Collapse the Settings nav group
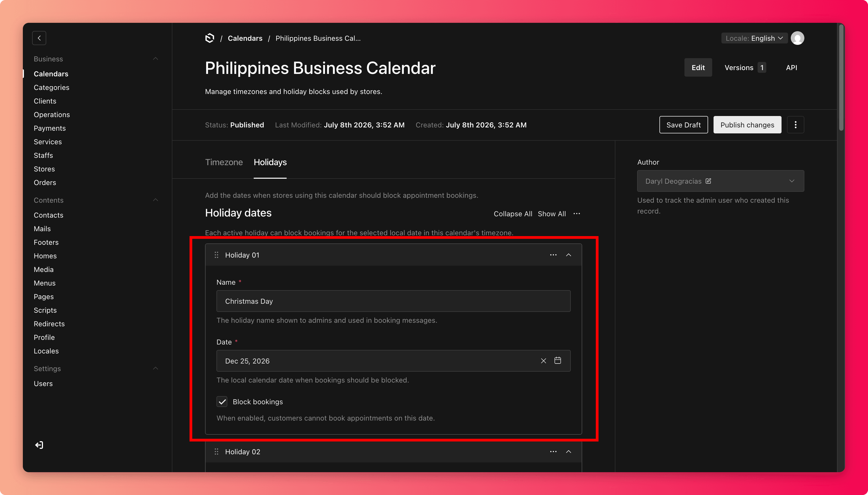Screen dimensions: 868x495 [156, 368]
